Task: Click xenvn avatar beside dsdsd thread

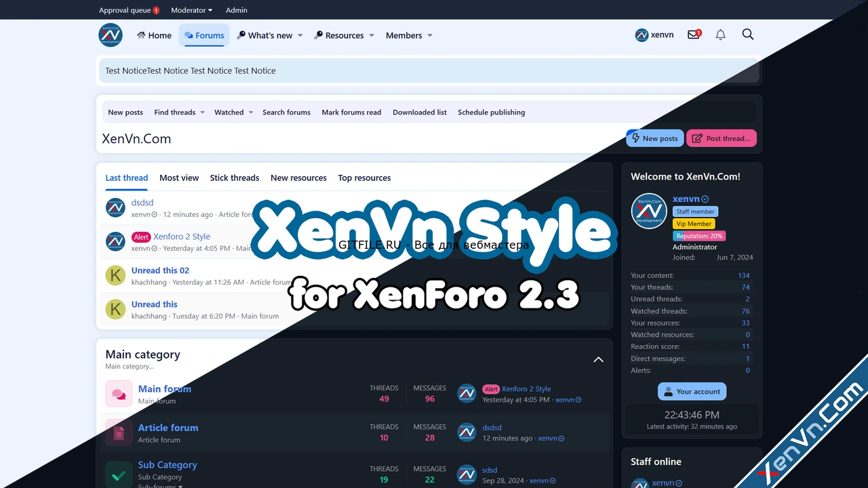Action: [x=115, y=207]
